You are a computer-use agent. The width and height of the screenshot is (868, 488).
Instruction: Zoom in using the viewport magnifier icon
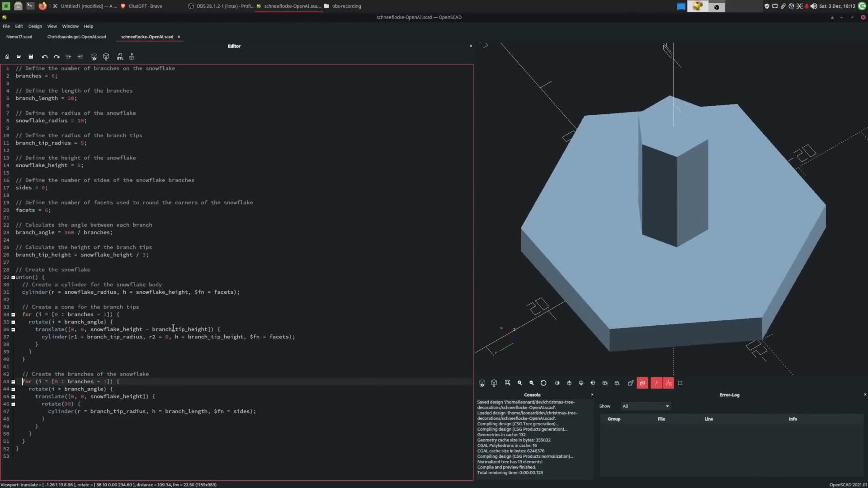(520, 383)
